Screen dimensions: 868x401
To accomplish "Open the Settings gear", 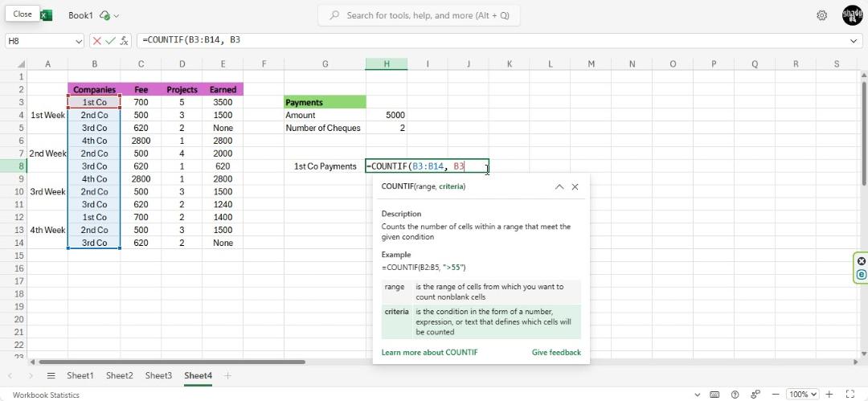I will click(x=821, y=15).
